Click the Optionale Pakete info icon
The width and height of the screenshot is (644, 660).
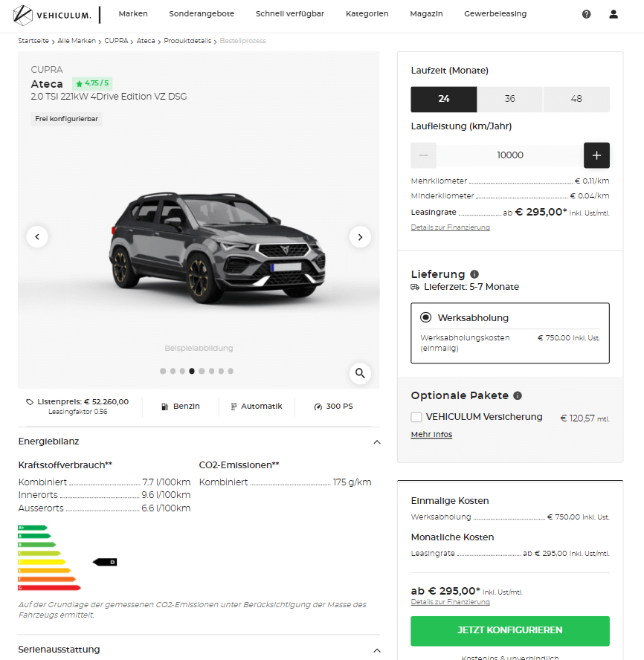coord(518,395)
